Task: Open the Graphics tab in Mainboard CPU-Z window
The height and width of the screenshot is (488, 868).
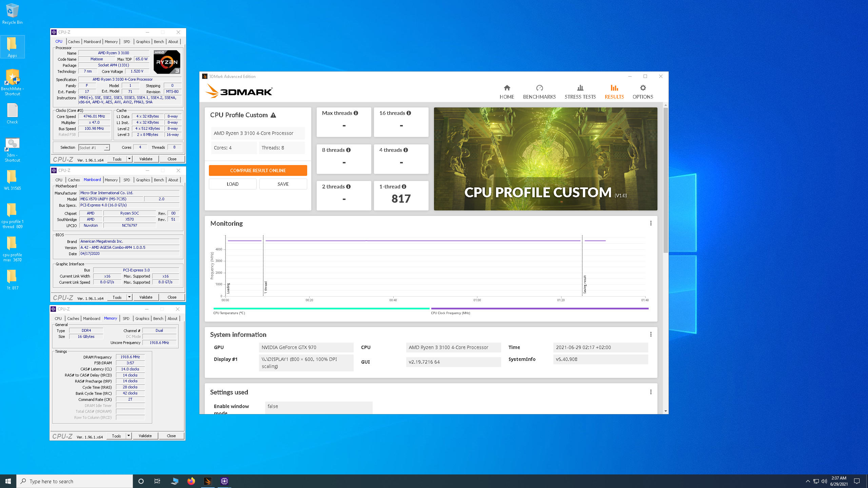Action: coord(143,180)
